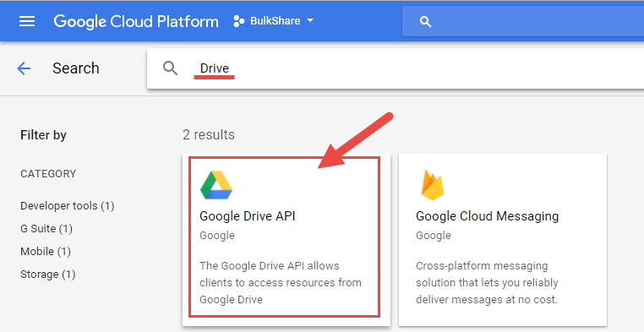Image resolution: width=644 pixels, height=332 pixels.
Task: Click the Google Drive API description text
Action: coord(281,283)
